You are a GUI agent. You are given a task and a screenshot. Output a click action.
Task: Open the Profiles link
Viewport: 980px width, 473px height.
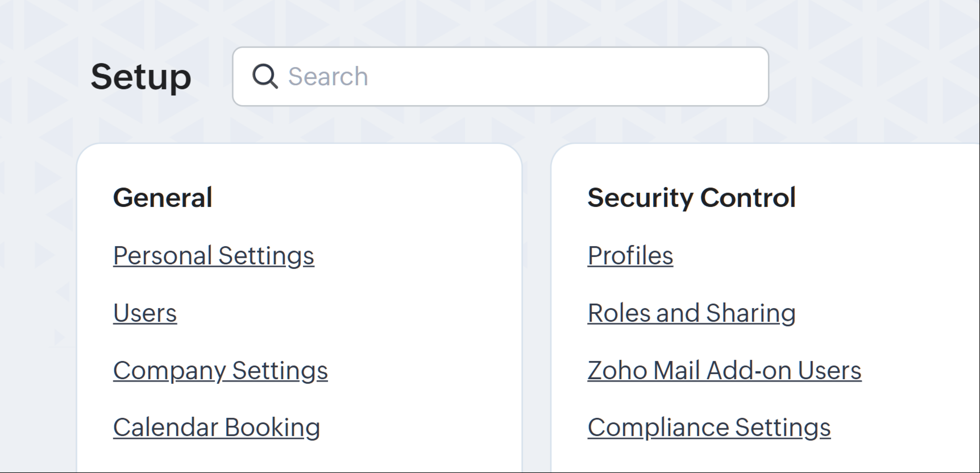(x=630, y=255)
